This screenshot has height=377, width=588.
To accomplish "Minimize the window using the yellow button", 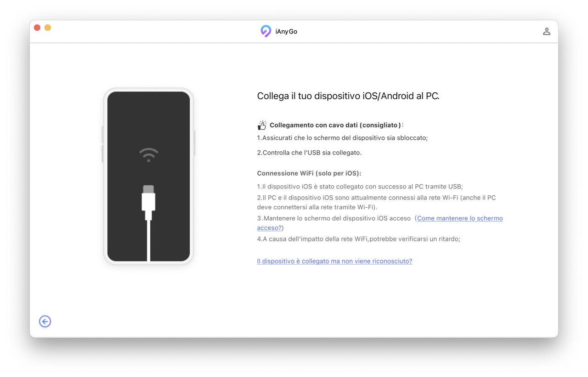I will pyautogui.click(x=48, y=28).
